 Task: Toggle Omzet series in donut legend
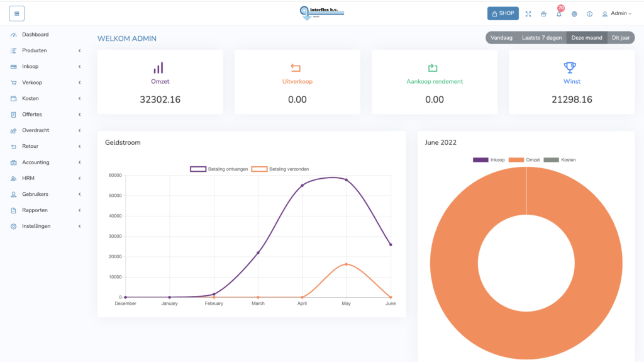point(524,160)
